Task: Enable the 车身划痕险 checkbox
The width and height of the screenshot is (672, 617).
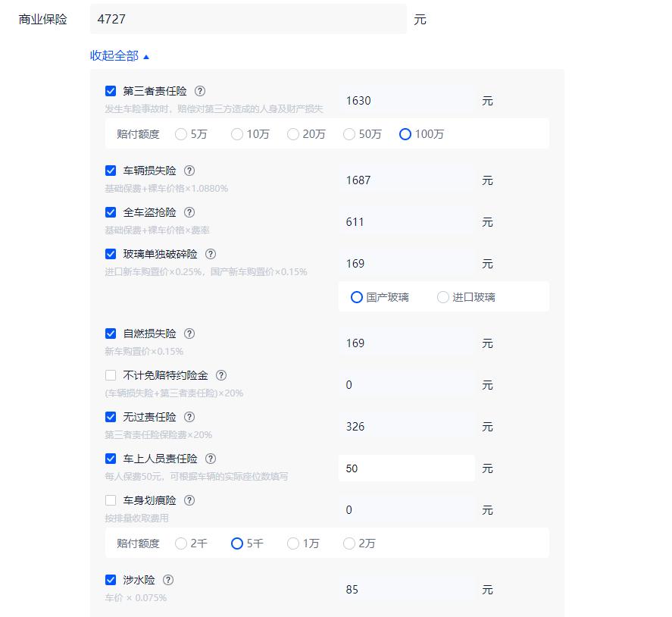Action: tap(110, 500)
